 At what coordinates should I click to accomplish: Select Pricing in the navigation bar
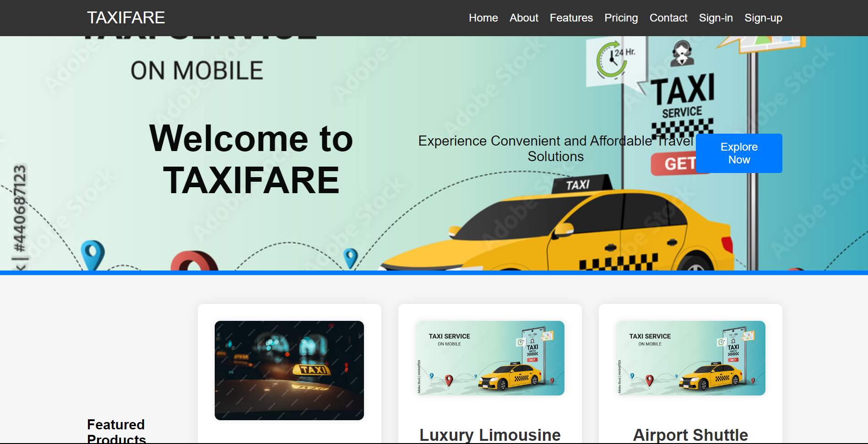pyautogui.click(x=621, y=18)
